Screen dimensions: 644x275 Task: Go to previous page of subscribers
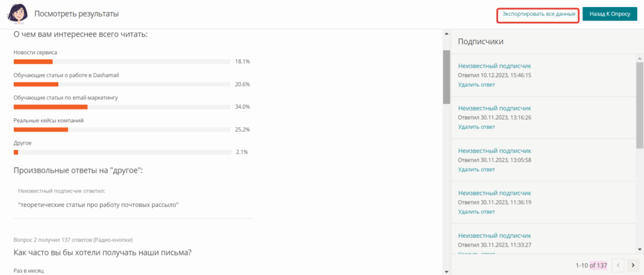pos(618,265)
